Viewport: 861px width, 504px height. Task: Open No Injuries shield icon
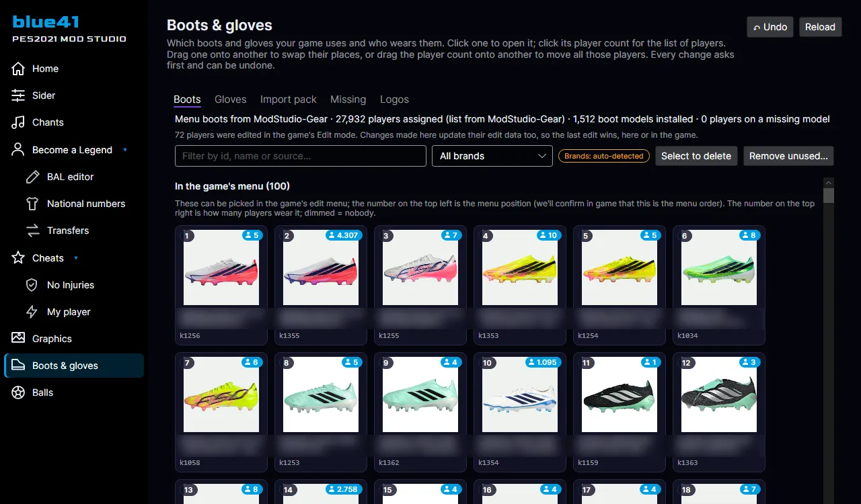32,285
